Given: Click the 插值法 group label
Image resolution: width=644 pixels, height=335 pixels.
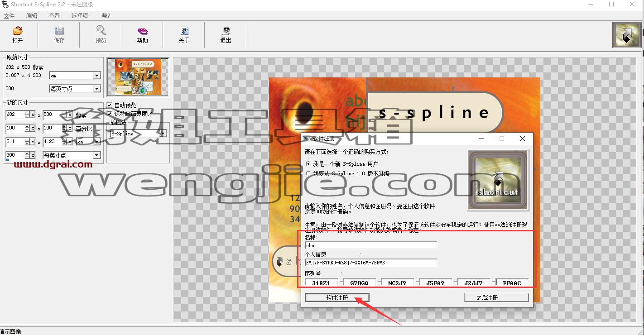Looking at the screenshot, I should click(x=118, y=122).
